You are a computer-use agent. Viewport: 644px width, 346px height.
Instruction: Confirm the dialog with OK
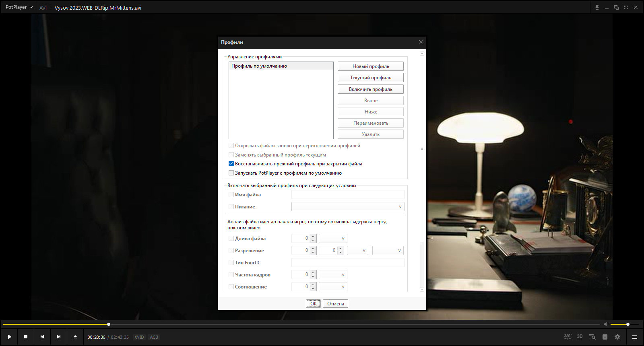[x=314, y=304]
